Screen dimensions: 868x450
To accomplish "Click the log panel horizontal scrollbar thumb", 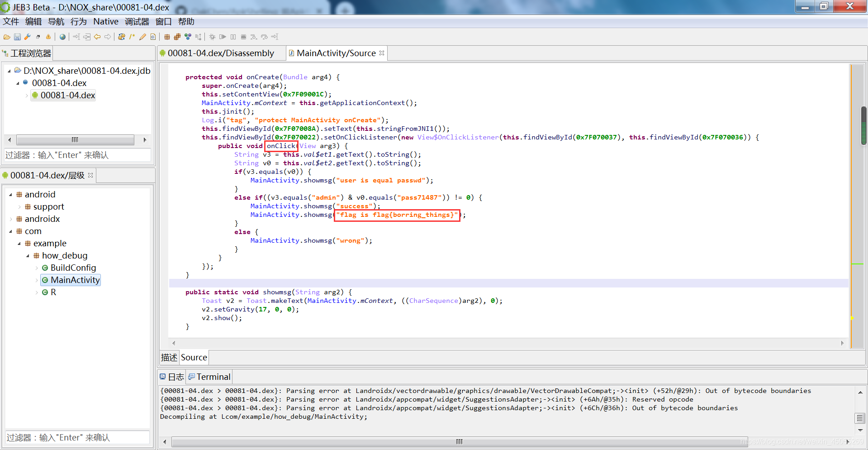I will point(460,442).
